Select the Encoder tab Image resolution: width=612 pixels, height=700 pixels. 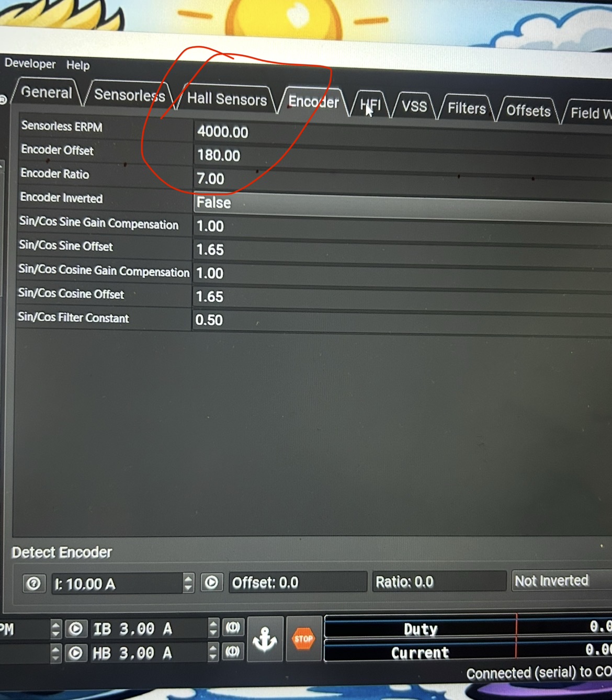tap(314, 101)
